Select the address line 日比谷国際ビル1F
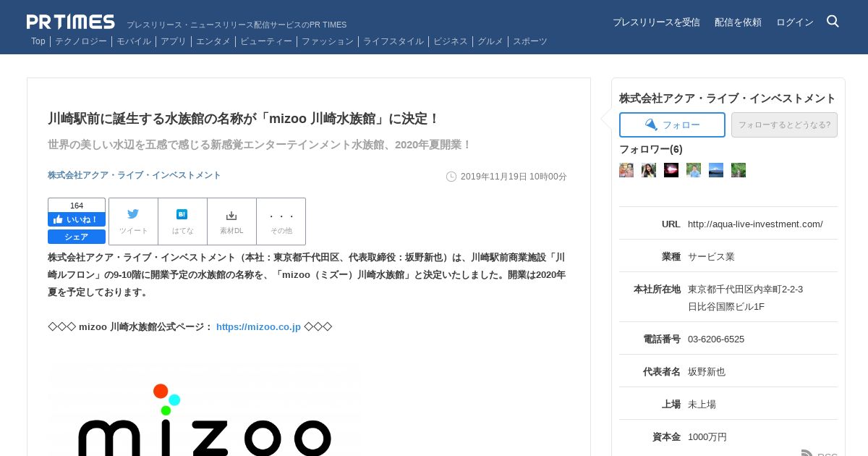Screen dimensions: 868x456 point(726,306)
